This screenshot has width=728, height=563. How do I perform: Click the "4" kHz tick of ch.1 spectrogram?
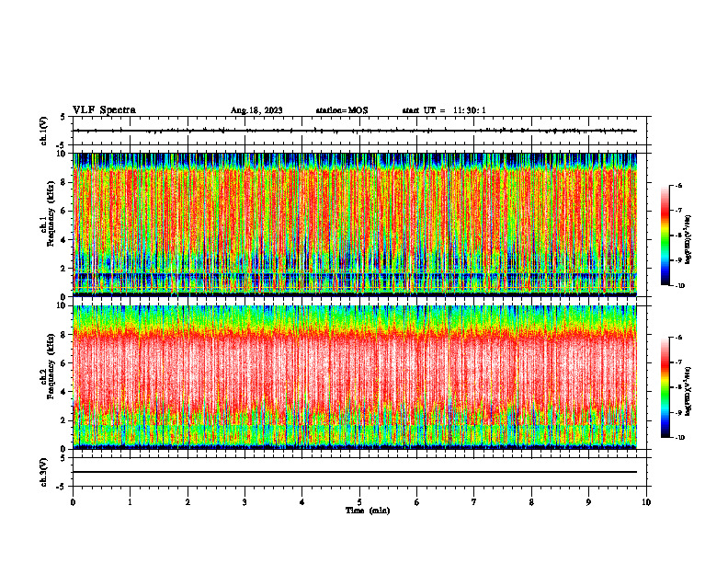point(64,240)
